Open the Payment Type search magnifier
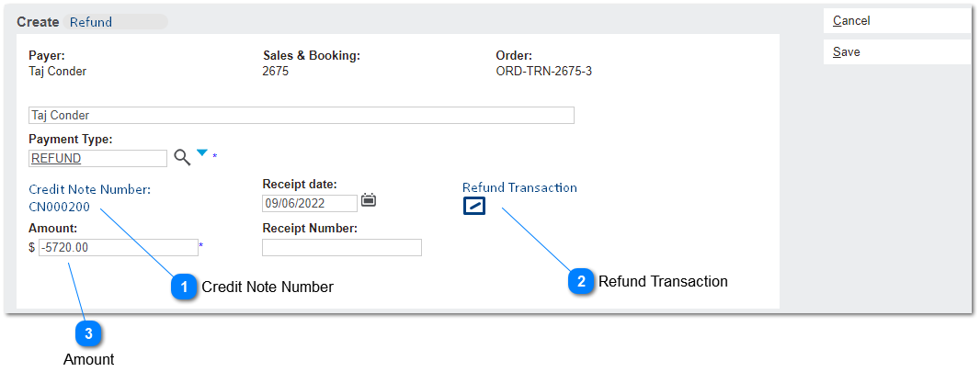Screen dimensions: 980x383 click(x=182, y=157)
